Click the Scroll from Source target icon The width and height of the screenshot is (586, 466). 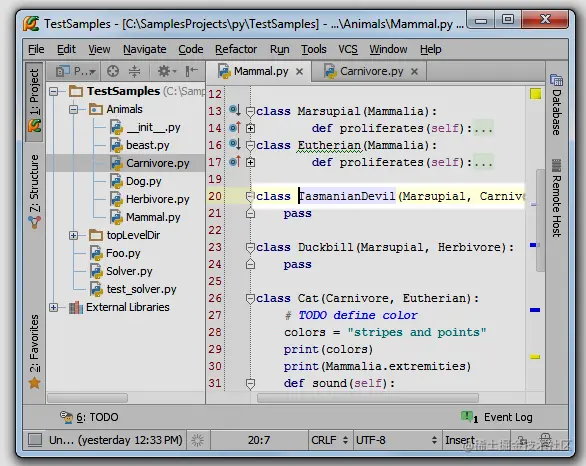tap(113, 71)
